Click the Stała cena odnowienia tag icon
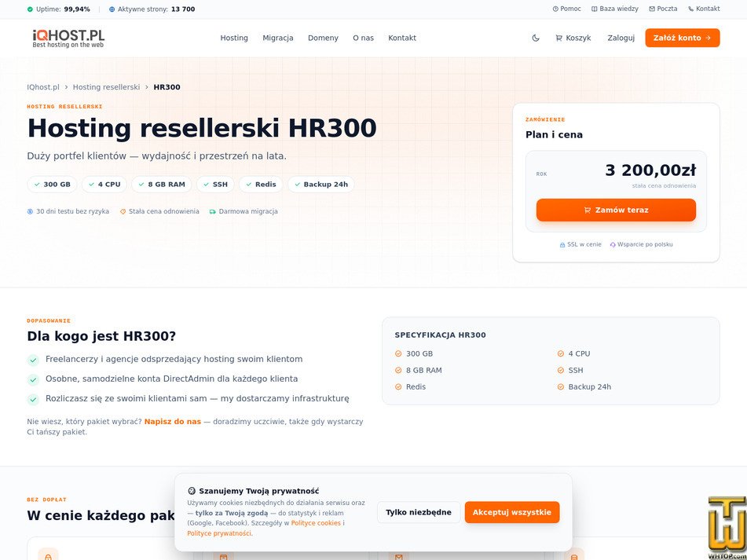747x560 pixels. point(123,211)
